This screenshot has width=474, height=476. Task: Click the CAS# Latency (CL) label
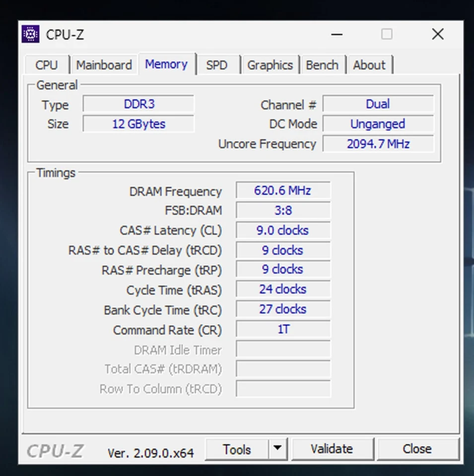pos(171,231)
